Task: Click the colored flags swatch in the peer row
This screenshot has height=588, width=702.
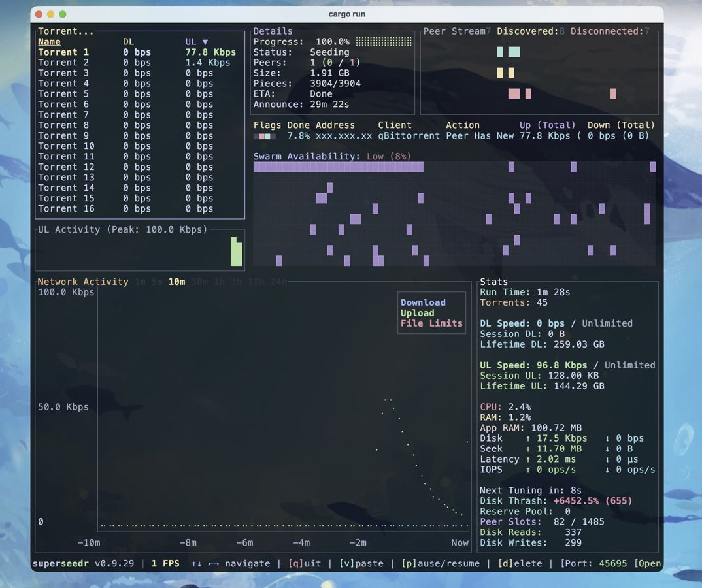Action: [265, 136]
